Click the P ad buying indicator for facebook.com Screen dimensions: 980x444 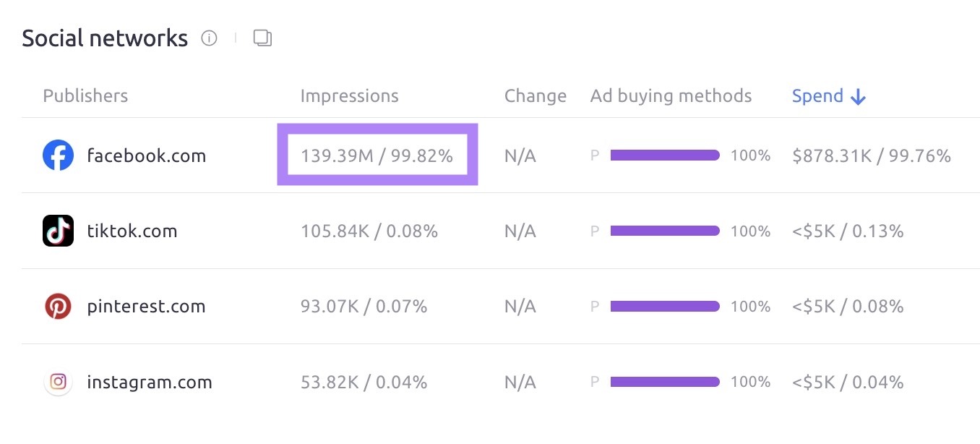[594, 155]
